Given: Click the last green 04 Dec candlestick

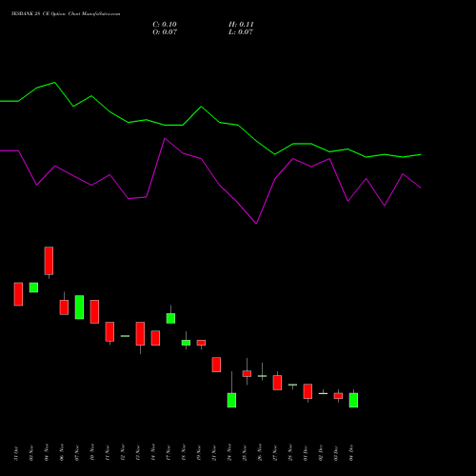Looking at the screenshot, I should [353, 400].
